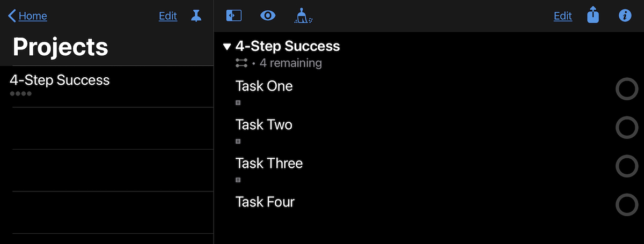Viewport: 644px width, 244px height.
Task: Select 4-Step Success in the Projects list
Action: pyautogui.click(x=60, y=80)
